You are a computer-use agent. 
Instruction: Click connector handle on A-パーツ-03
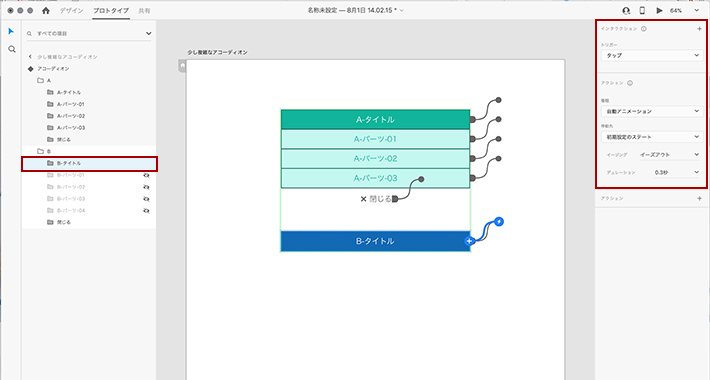(x=472, y=178)
